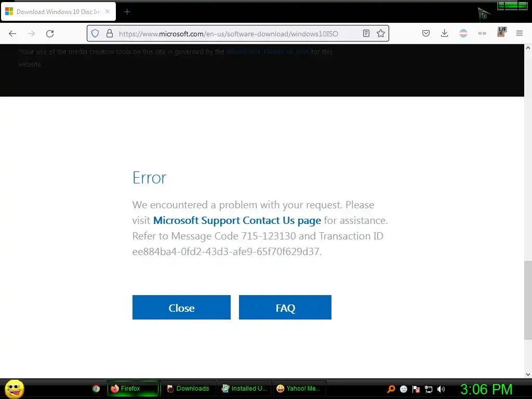This screenshot has width=532, height=399.
Task: Open the striped flag extension icon
Action: tap(463, 33)
